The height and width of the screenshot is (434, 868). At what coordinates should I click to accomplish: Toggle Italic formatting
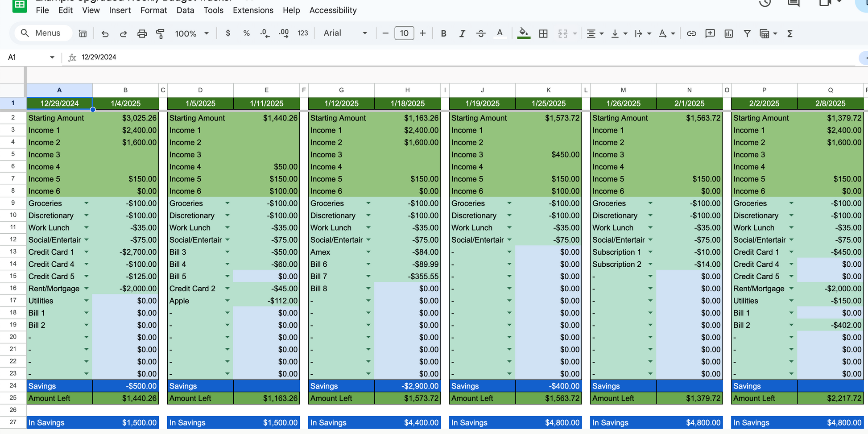tap(462, 33)
